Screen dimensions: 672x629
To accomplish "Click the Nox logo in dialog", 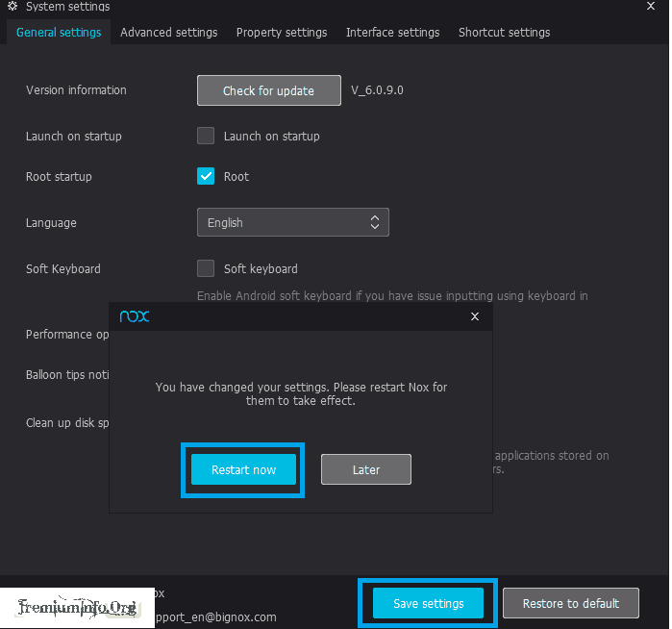I will tap(135, 316).
